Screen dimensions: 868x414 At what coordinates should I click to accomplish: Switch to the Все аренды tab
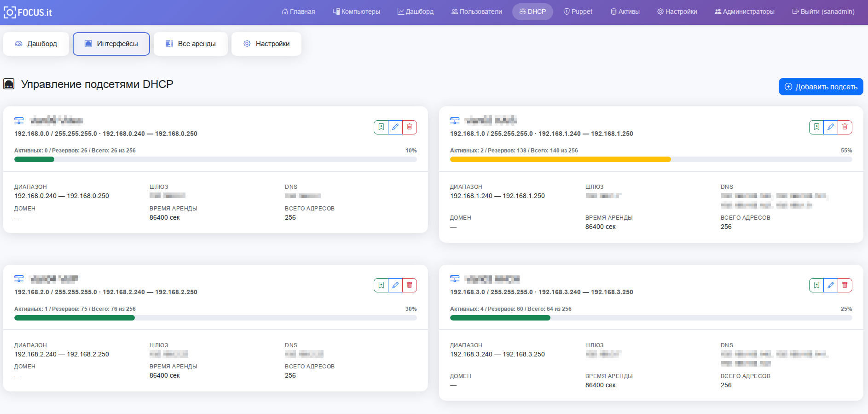click(191, 44)
